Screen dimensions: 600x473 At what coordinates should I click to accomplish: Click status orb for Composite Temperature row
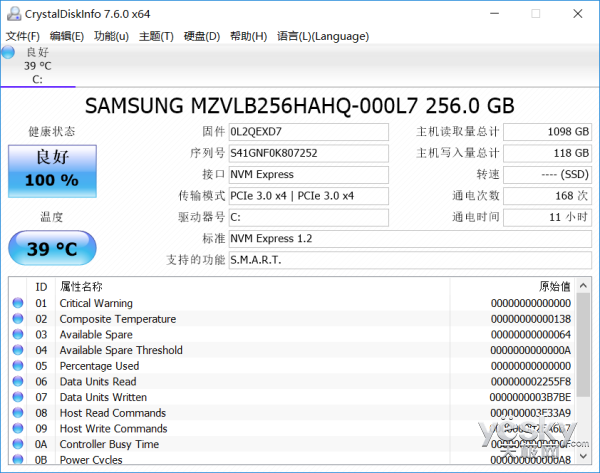(x=18, y=318)
